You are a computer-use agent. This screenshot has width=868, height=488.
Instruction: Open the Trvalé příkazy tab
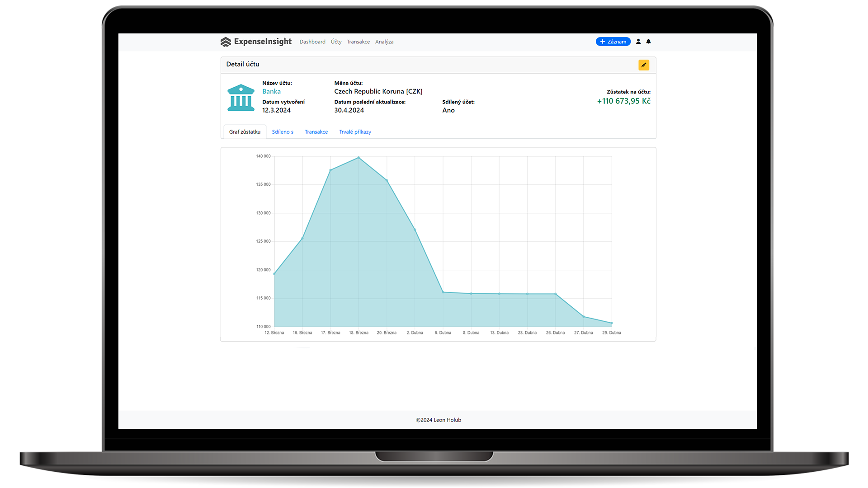[x=355, y=132]
